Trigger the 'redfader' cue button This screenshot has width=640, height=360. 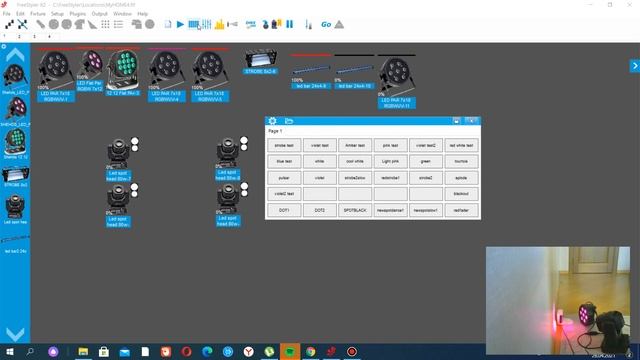point(461,210)
